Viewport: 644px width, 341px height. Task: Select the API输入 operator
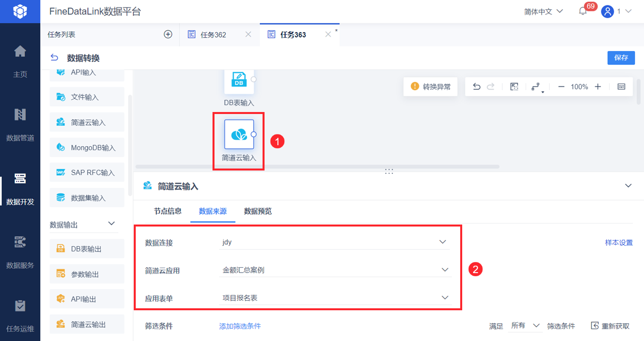point(87,75)
